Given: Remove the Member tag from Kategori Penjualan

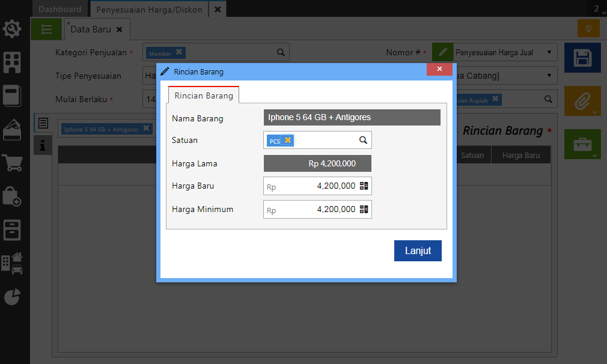Looking at the screenshot, I should pyautogui.click(x=179, y=52).
